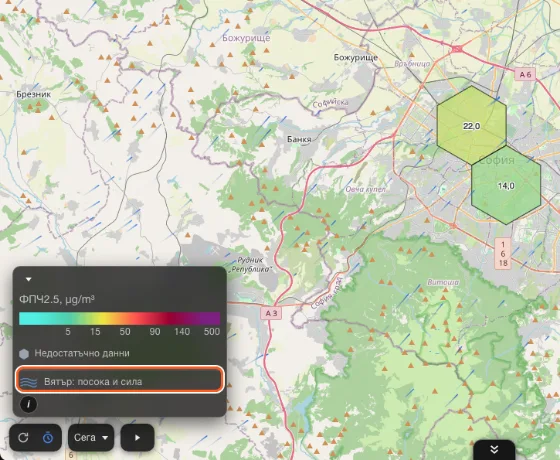Click the 'Банкя' map label
This screenshot has height=460, width=560.
click(x=299, y=139)
